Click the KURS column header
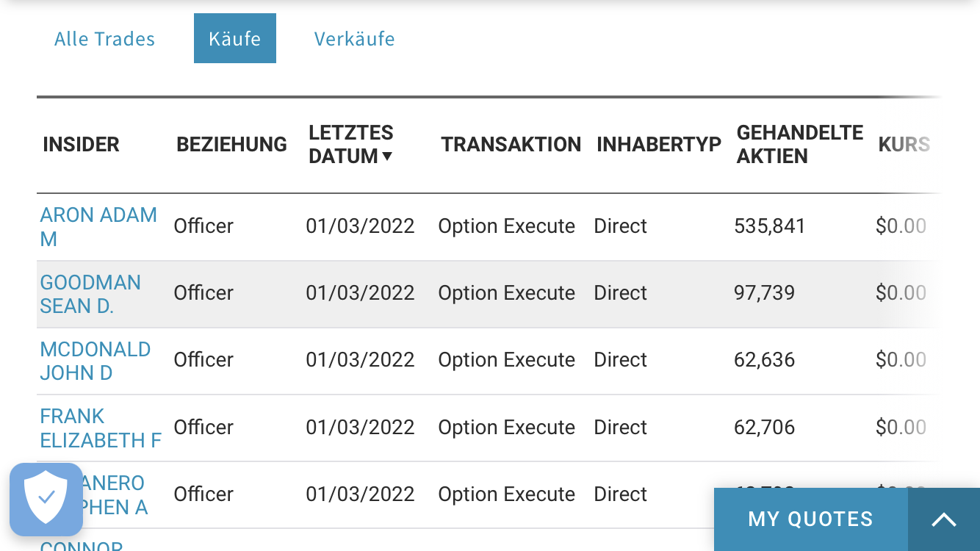The height and width of the screenshot is (551, 980). click(904, 144)
